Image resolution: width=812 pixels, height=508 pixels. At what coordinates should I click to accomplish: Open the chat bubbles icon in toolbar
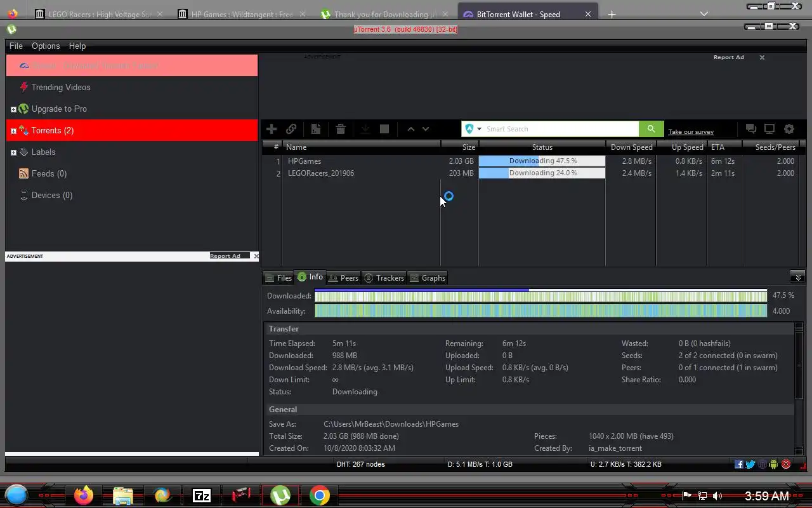751,129
